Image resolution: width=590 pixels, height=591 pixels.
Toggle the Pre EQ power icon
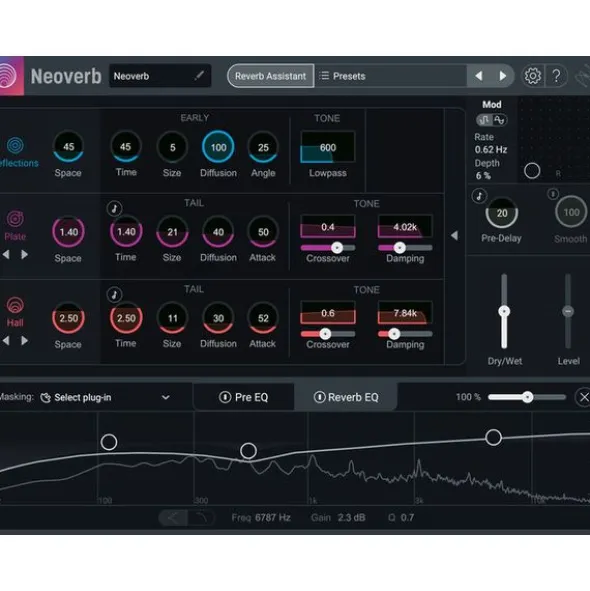225,397
